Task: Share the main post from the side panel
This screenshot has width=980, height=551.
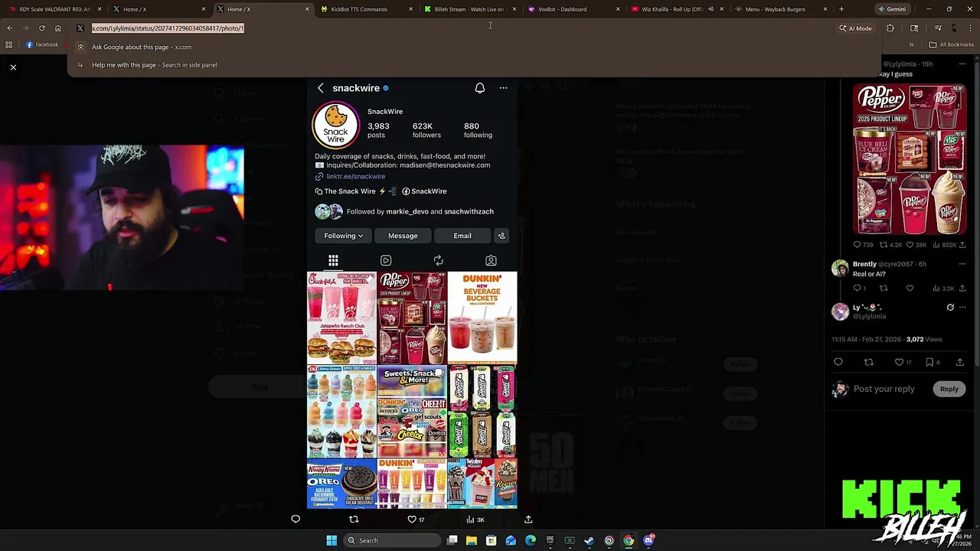Action: click(960, 362)
